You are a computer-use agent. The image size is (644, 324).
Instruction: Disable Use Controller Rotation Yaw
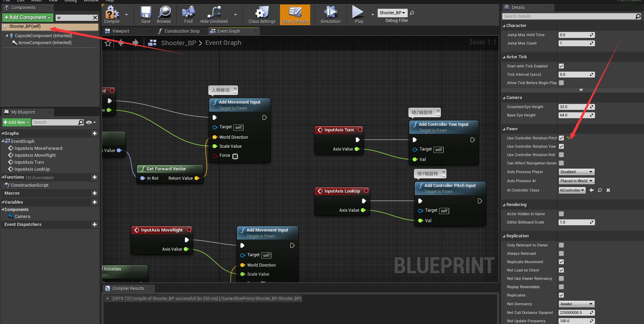[x=561, y=146]
